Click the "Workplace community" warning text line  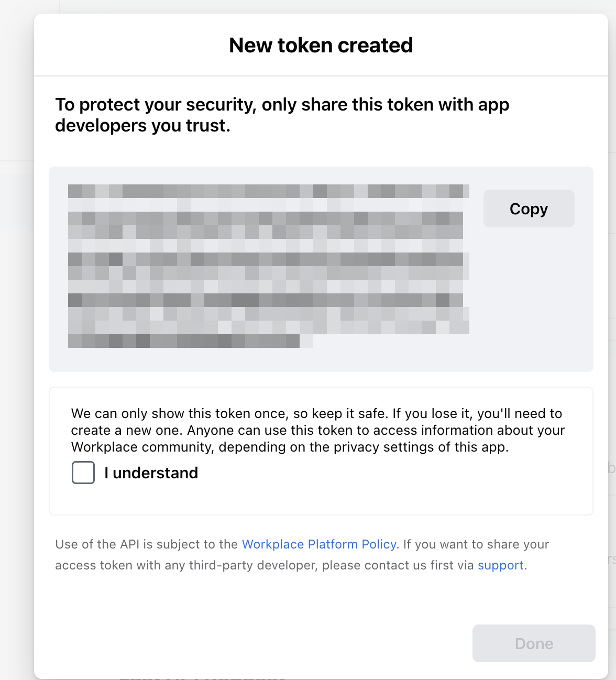coord(290,447)
